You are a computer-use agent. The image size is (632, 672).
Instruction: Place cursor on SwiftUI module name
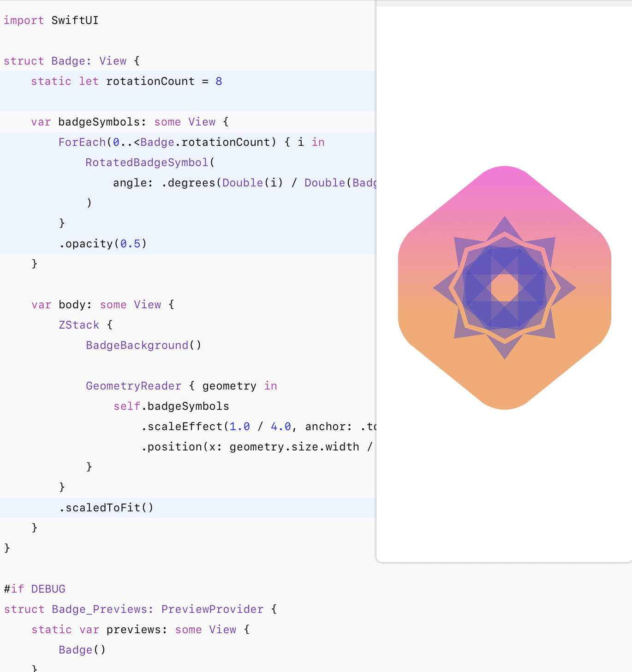coord(75,20)
